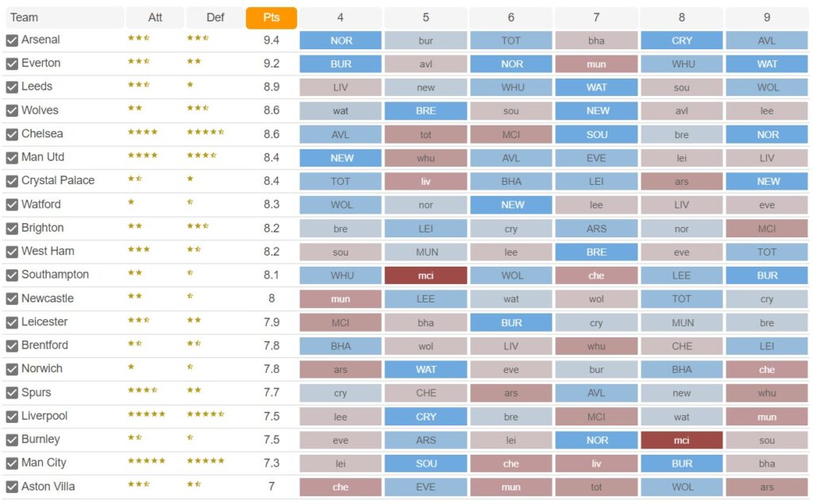Select Southampton's dark red mci fixture

click(425, 275)
